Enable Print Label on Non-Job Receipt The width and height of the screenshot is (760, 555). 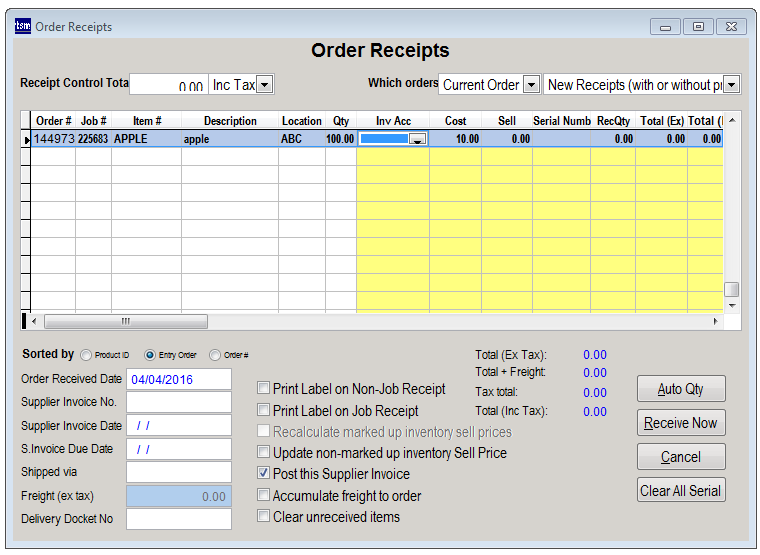[x=264, y=389]
